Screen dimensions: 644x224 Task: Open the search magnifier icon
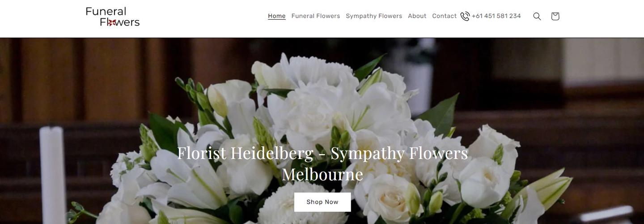point(537,16)
